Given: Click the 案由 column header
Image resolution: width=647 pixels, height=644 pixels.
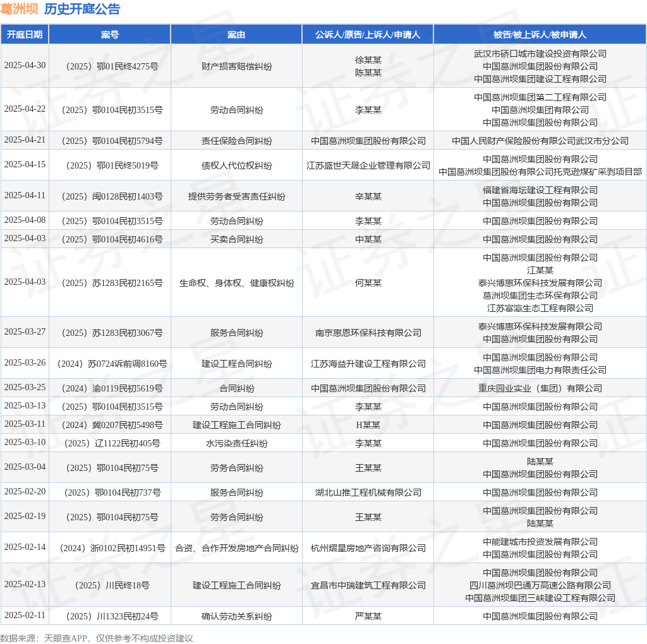Looking at the screenshot, I should click(x=236, y=35).
